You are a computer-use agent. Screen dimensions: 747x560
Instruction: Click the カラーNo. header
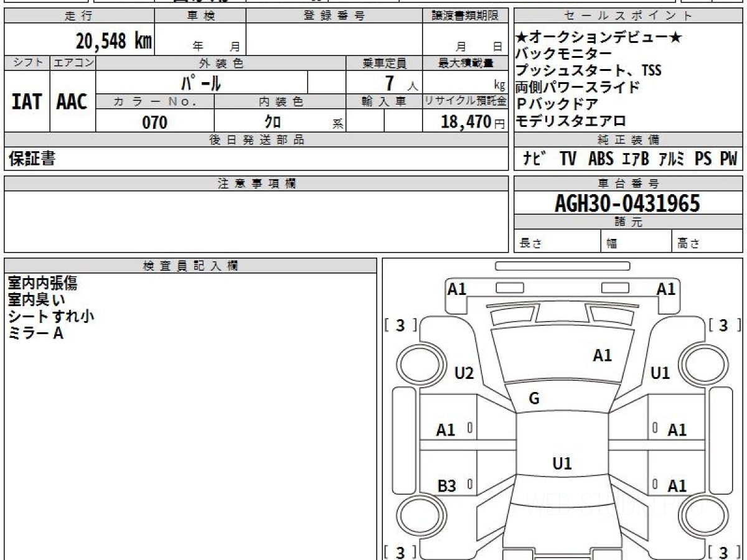point(155,101)
